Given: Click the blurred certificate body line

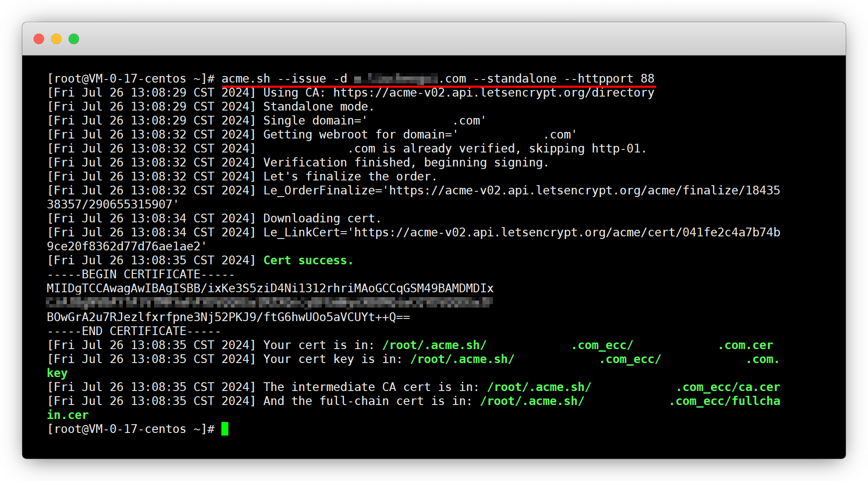Looking at the screenshot, I should 269,302.
